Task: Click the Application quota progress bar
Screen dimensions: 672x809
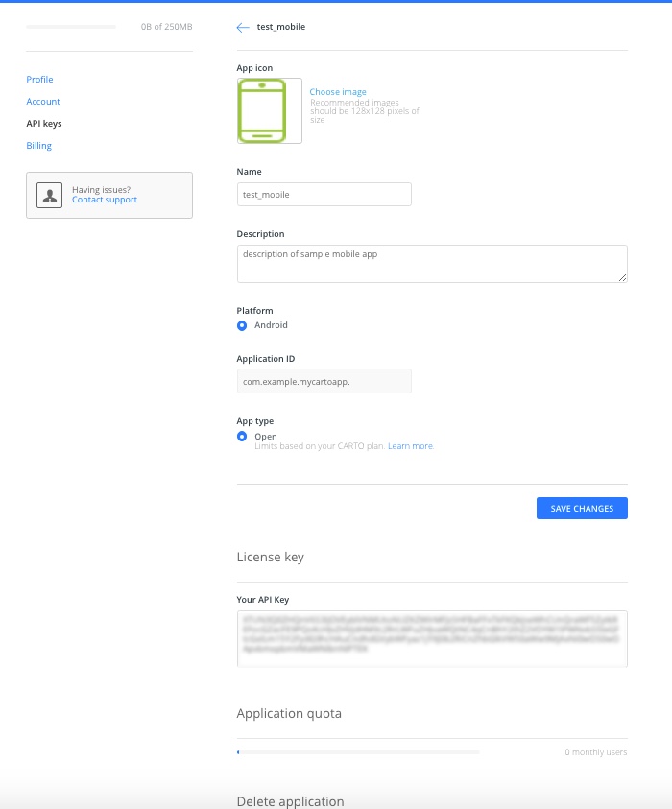Action: tap(358, 752)
